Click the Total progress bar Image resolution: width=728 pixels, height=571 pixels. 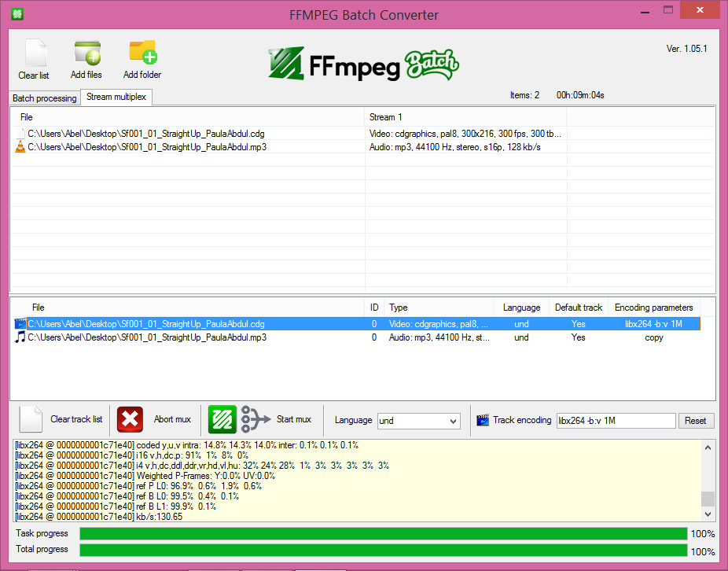[x=384, y=551]
